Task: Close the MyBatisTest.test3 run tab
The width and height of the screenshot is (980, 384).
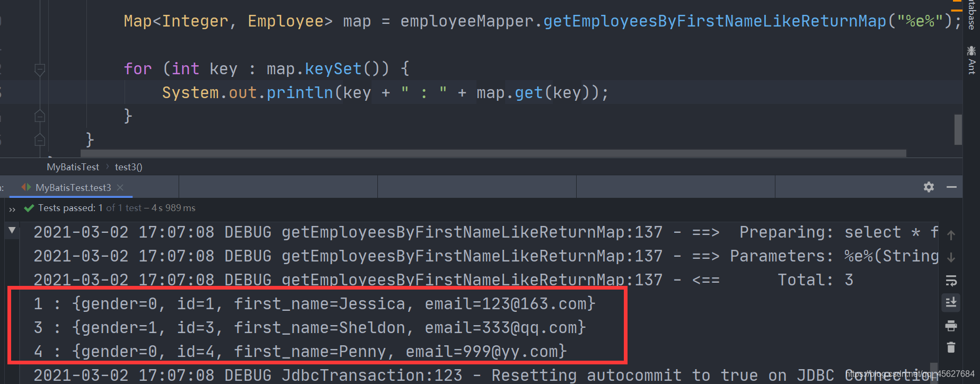Action: (120, 187)
